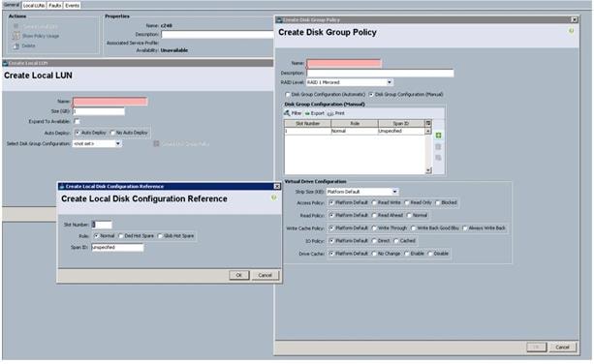Click the Print toolbar icon

[330, 113]
